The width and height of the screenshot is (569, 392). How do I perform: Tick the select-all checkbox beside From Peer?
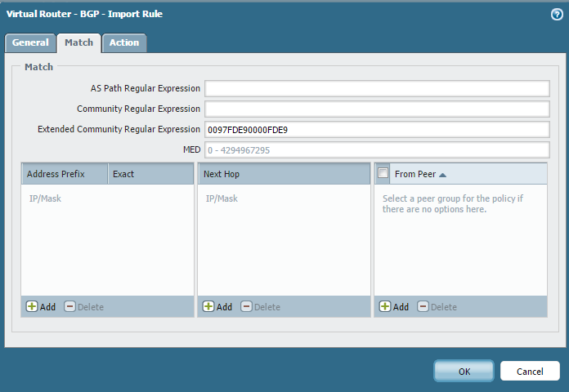383,173
